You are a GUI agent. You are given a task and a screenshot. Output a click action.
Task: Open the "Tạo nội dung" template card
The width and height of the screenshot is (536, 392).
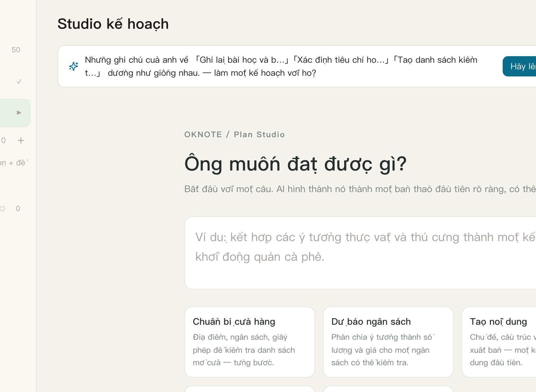499,342
